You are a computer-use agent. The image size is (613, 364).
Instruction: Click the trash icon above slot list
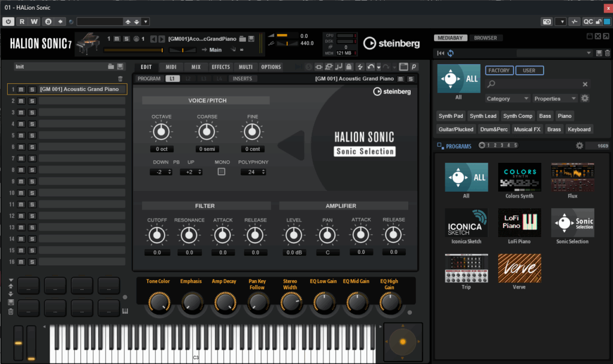120,78
